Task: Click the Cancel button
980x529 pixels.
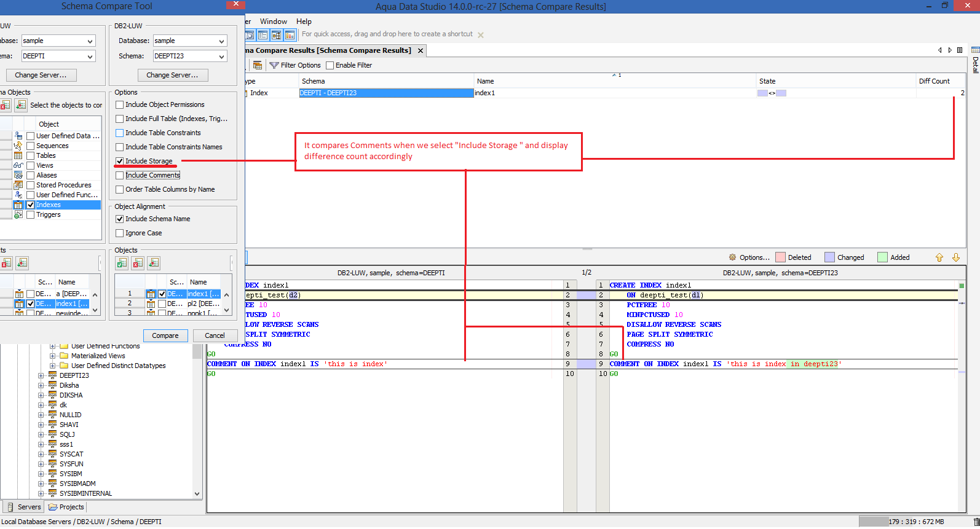Action: tap(215, 336)
